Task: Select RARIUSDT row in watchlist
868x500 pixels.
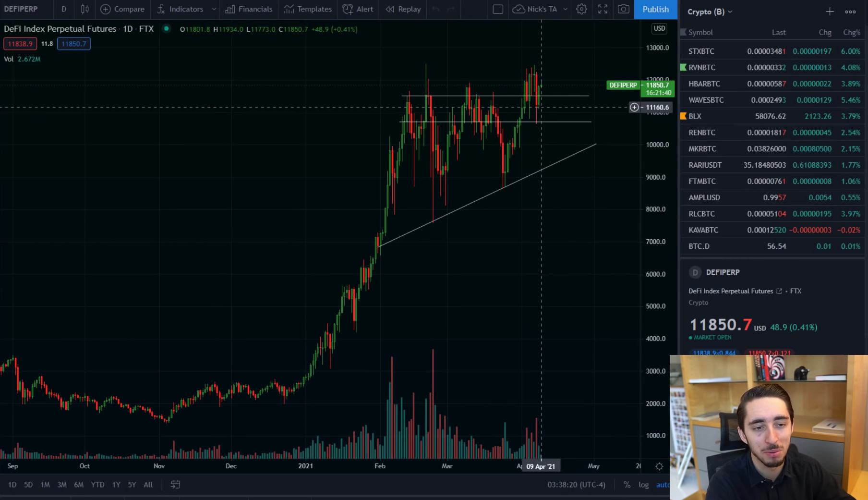Action: point(773,165)
